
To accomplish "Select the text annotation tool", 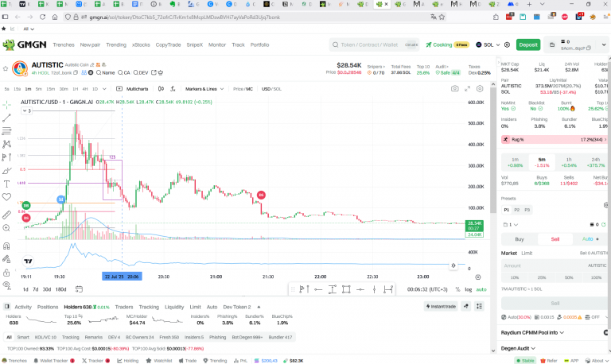I will 6,184.
